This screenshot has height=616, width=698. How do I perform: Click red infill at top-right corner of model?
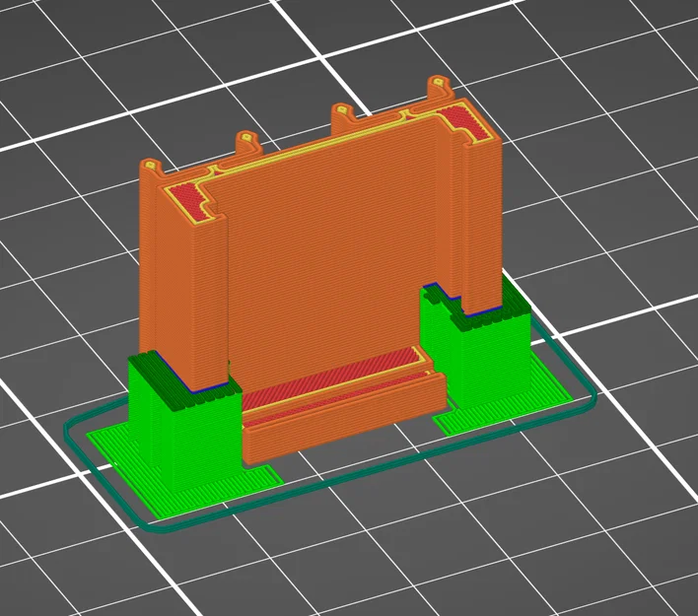(x=468, y=119)
